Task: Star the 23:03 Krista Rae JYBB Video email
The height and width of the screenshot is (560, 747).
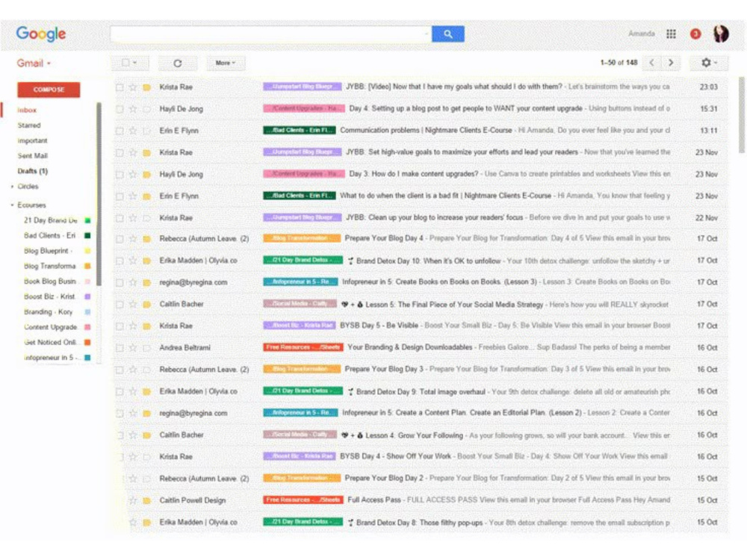Action: click(x=133, y=87)
